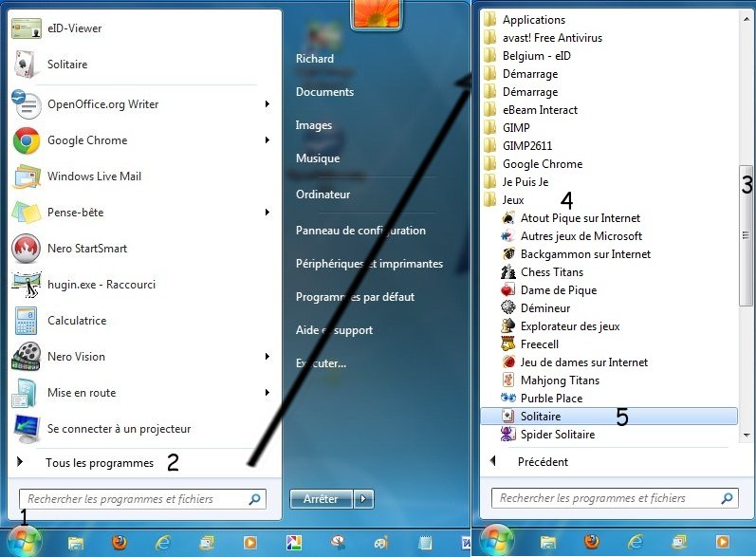Click Exécuter... in the Start menu
The width and height of the screenshot is (756, 557).
[x=322, y=363]
